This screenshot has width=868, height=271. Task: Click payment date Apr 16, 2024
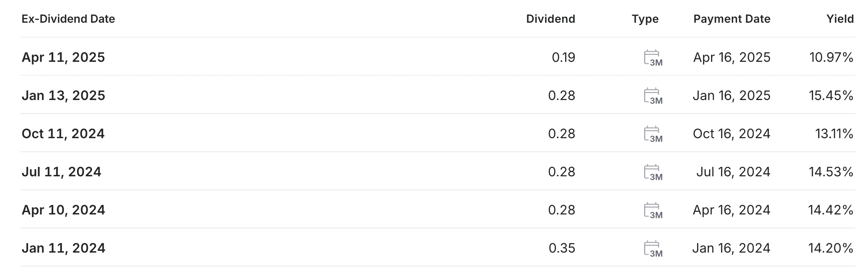click(x=731, y=210)
